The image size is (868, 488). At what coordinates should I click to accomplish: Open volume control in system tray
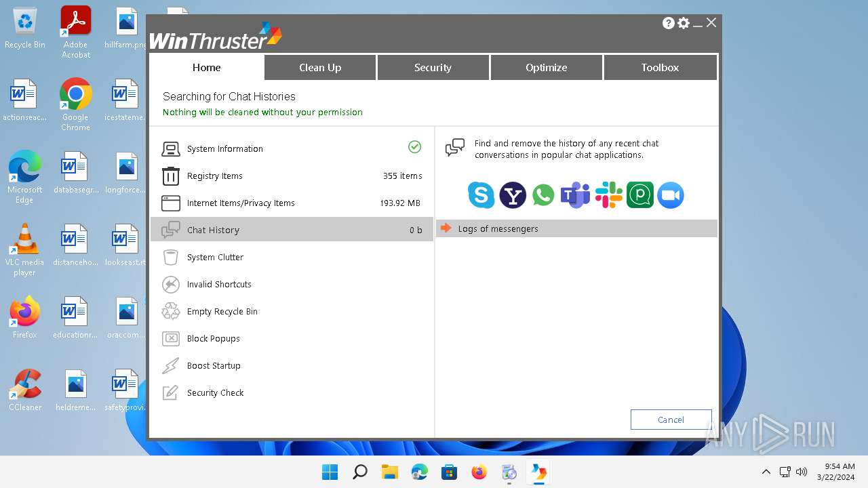click(802, 472)
